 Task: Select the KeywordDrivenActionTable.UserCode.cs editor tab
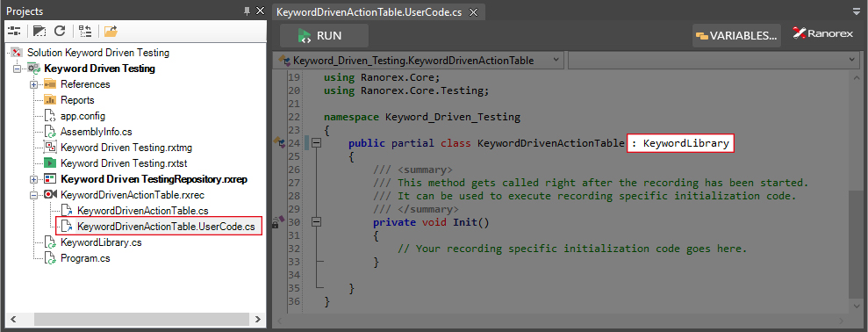(x=370, y=11)
